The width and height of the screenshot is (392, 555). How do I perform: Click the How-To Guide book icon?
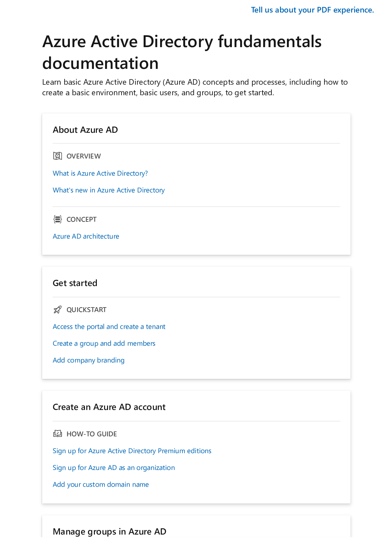coord(58,434)
